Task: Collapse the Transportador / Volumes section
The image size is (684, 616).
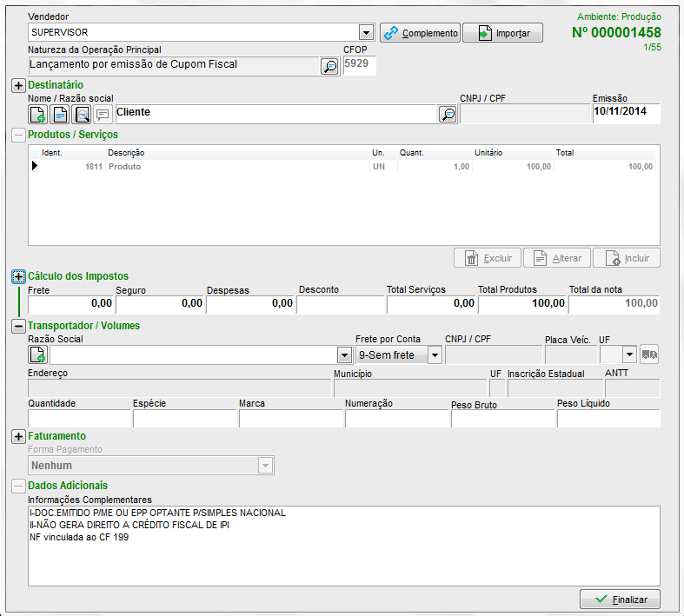Action: pyautogui.click(x=18, y=326)
